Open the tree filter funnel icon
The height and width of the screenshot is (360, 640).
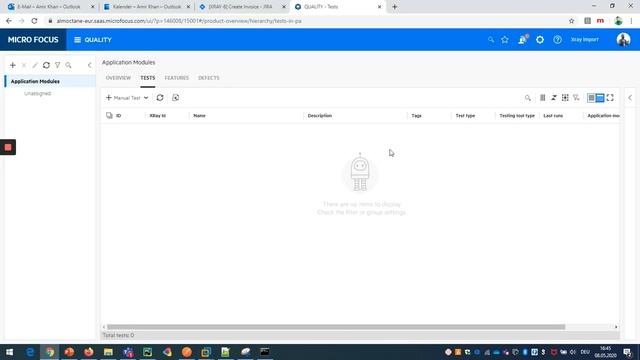tap(58, 65)
